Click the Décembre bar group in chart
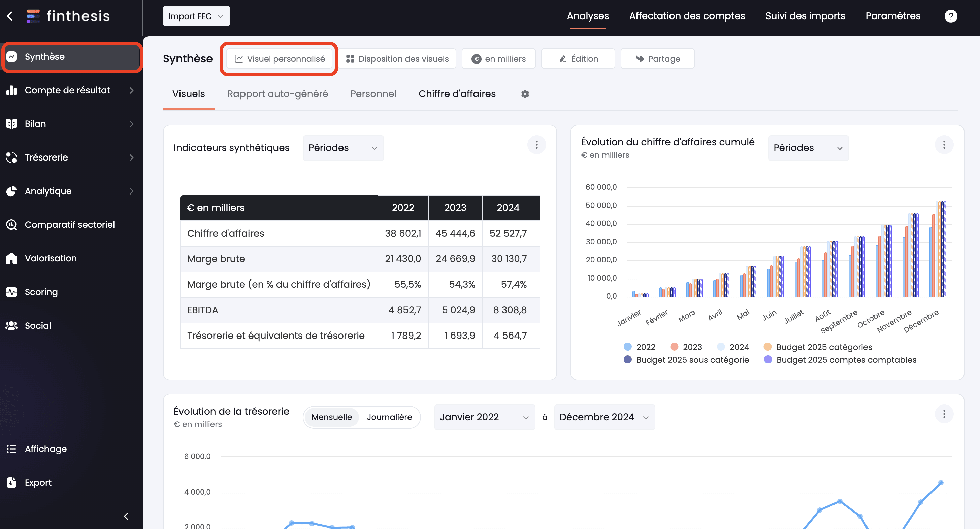This screenshot has width=980, height=529. click(x=938, y=249)
